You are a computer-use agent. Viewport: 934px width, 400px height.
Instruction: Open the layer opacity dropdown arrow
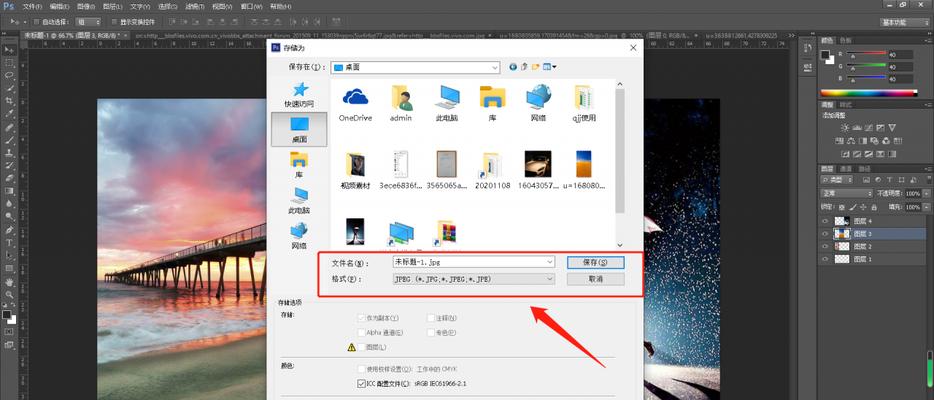[x=926, y=193]
